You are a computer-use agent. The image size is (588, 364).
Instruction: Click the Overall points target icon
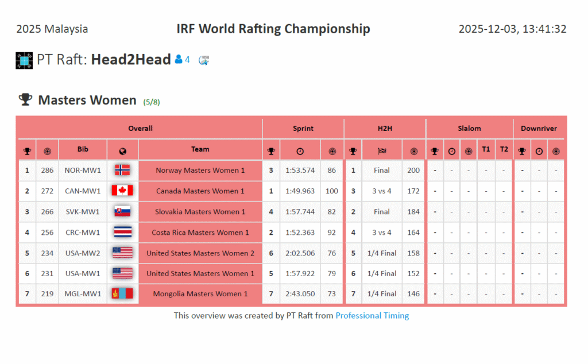pos(47,152)
